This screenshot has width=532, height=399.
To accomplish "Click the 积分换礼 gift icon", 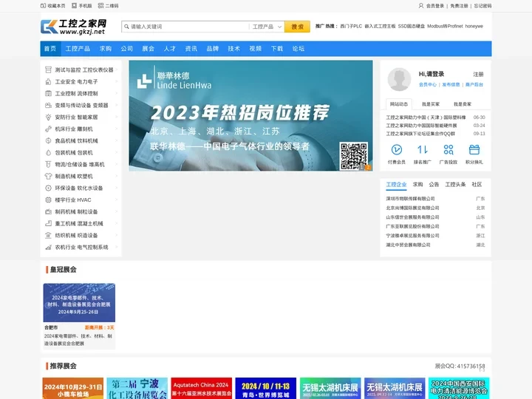I will pos(474,149).
